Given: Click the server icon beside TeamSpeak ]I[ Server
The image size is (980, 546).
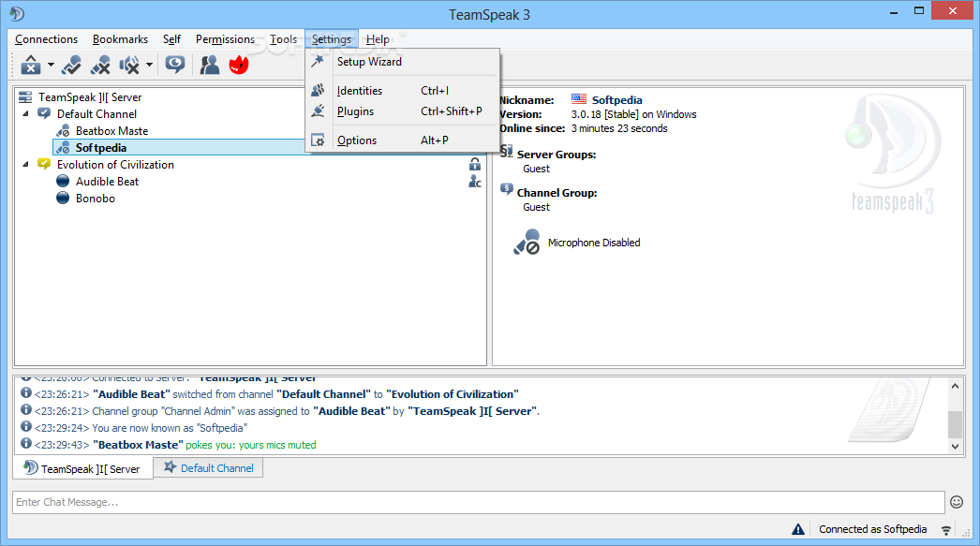Looking at the screenshot, I should pos(25,97).
